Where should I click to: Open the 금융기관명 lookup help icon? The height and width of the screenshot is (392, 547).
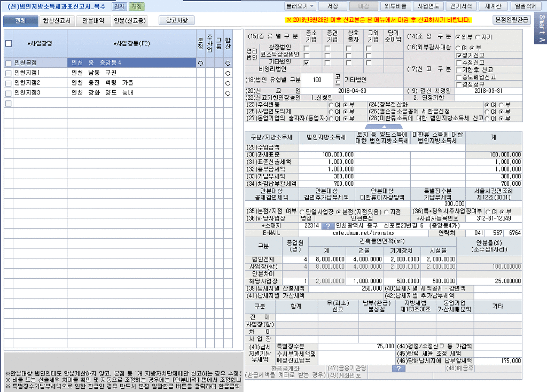[398, 369]
